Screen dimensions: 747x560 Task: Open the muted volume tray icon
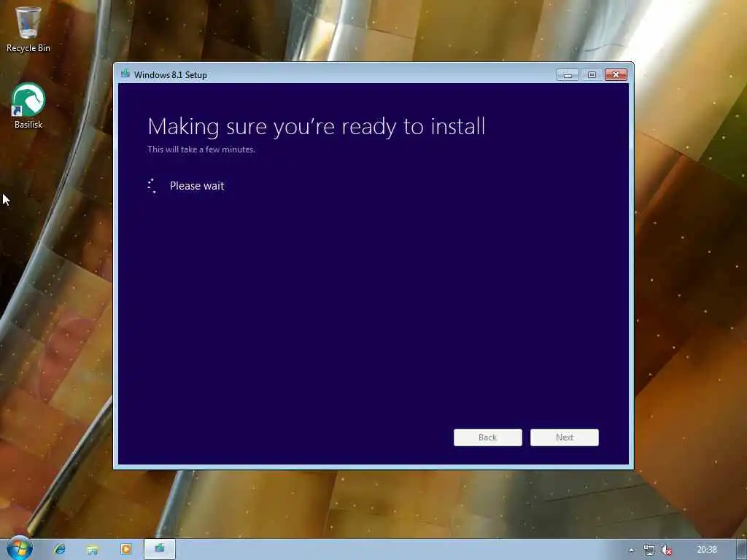(667, 550)
